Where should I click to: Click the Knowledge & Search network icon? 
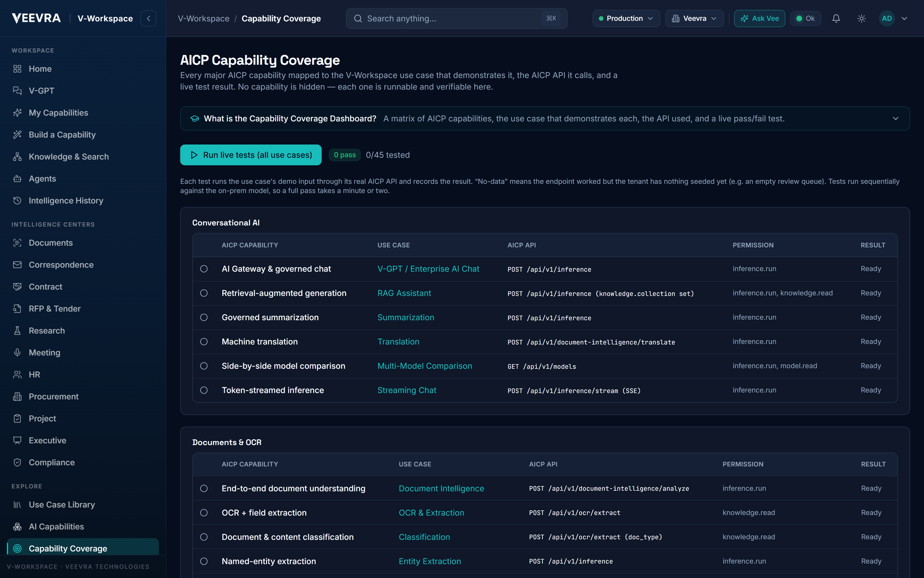click(x=17, y=157)
